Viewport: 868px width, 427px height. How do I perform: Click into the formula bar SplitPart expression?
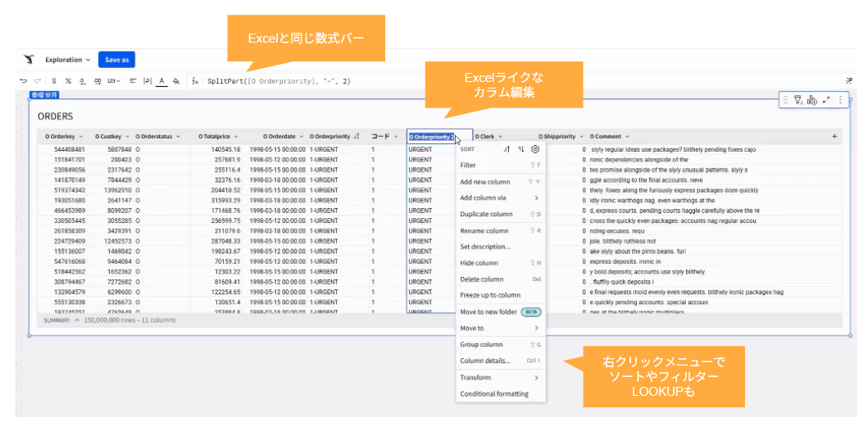pyautogui.click(x=279, y=81)
